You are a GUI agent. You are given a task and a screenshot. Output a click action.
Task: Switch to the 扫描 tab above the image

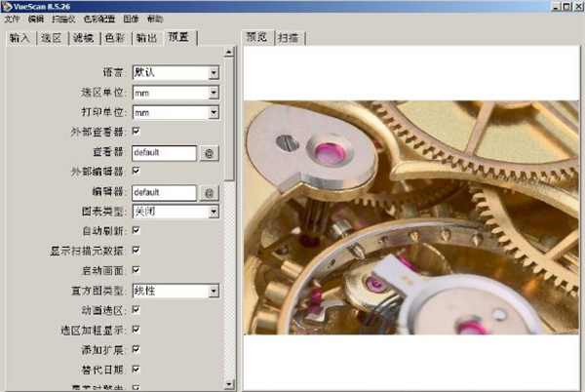(289, 38)
